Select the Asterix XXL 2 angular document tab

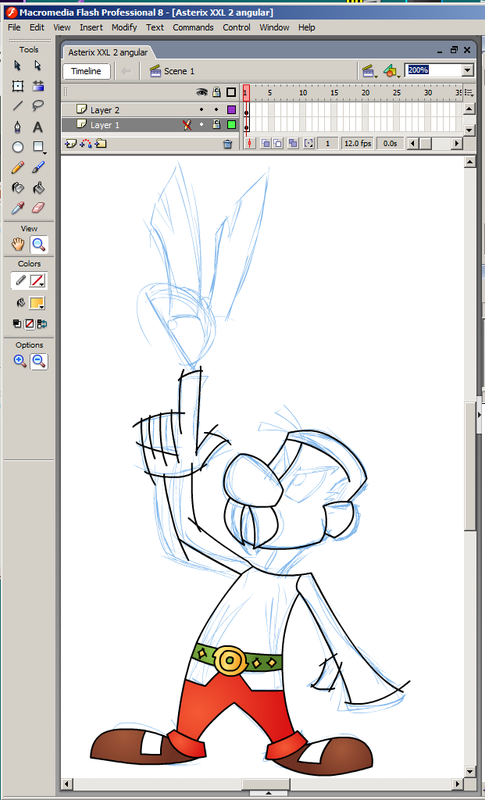[108, 52]
